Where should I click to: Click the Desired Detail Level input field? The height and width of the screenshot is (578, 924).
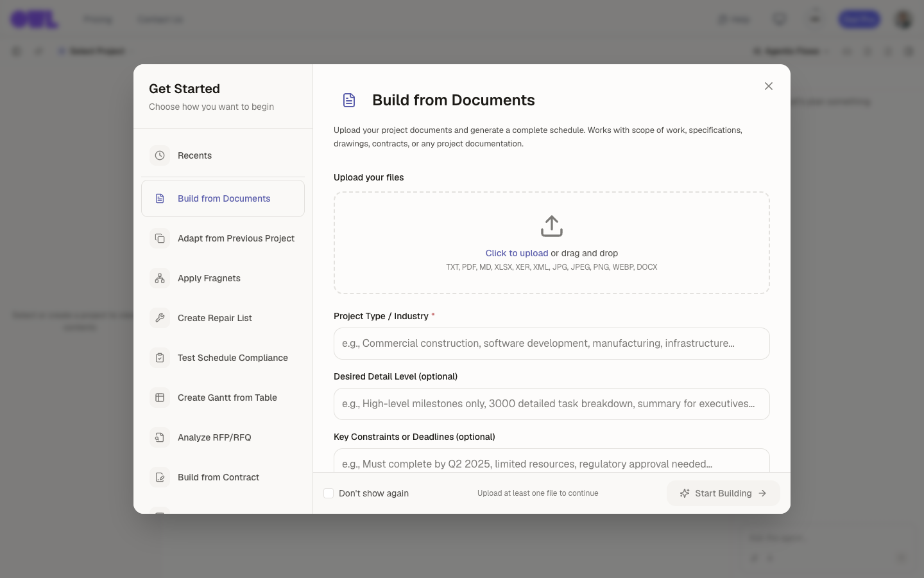(x=552, y=404)
